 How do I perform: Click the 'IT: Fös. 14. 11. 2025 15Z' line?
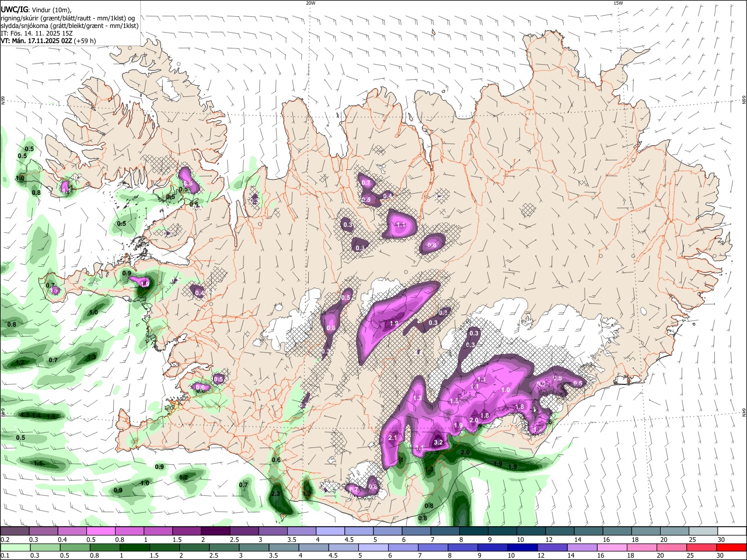tap(36, 33)
